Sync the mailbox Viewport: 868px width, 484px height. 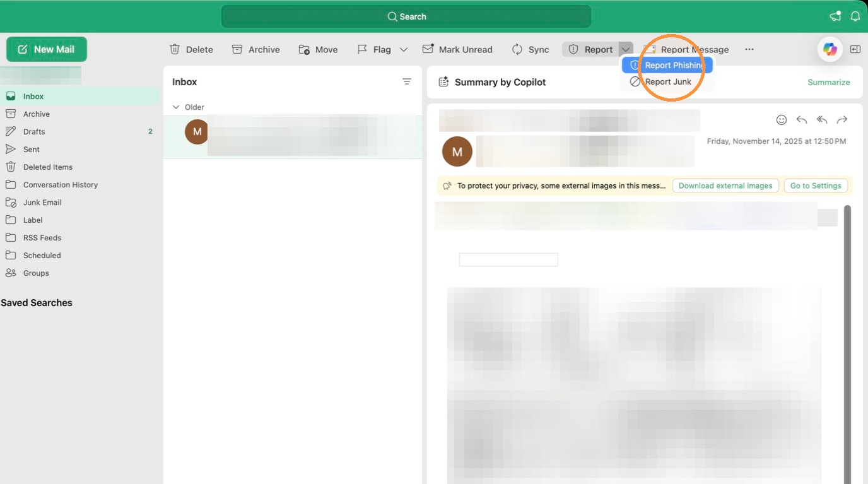(531, 49)
